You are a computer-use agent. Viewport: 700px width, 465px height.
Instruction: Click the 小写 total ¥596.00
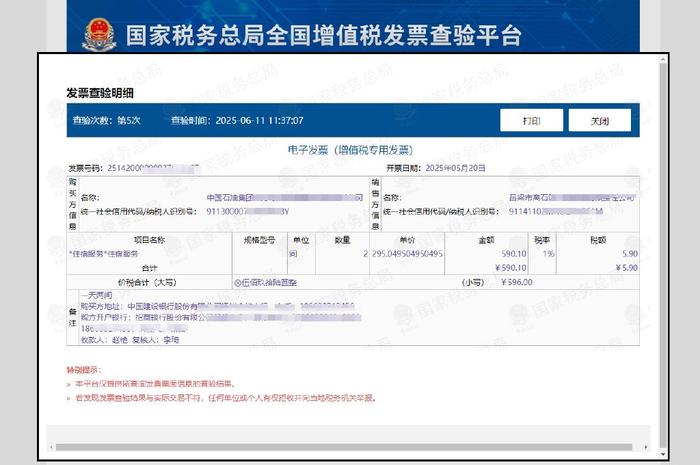pyautogui.click(x=517, y=282)
